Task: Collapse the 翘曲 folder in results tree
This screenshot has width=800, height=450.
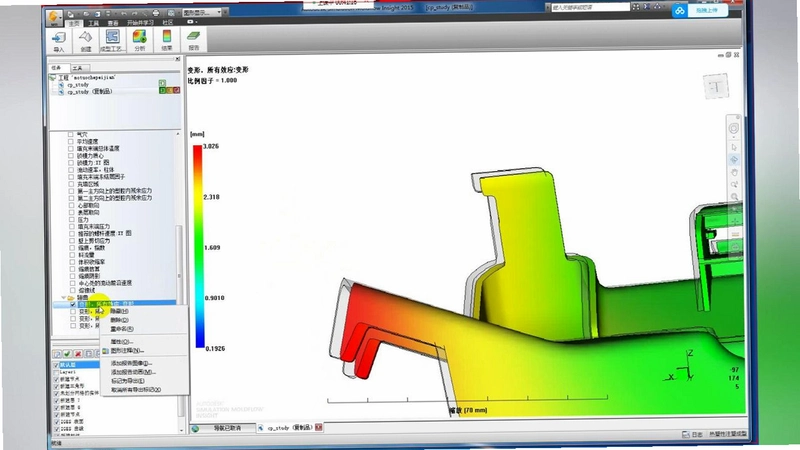Action: coord(64,297)
